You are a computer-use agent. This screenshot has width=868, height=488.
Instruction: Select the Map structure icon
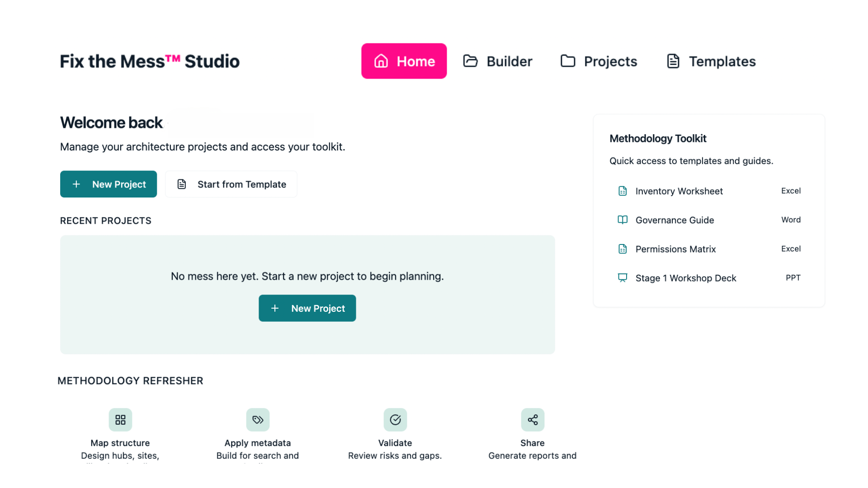coord(120,419)
